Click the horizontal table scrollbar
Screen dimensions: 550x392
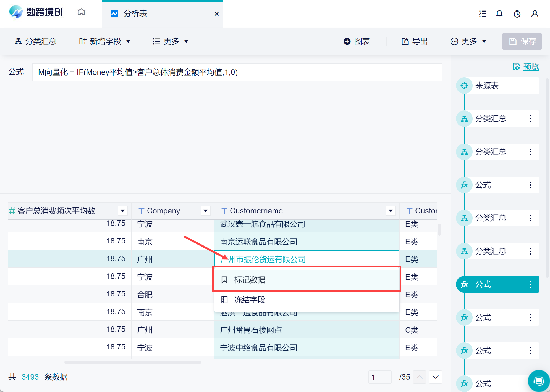[133, 362]
